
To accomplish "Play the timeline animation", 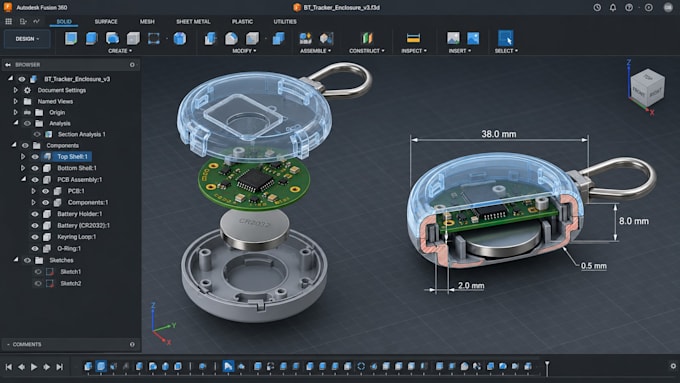I will pos(34,367).
